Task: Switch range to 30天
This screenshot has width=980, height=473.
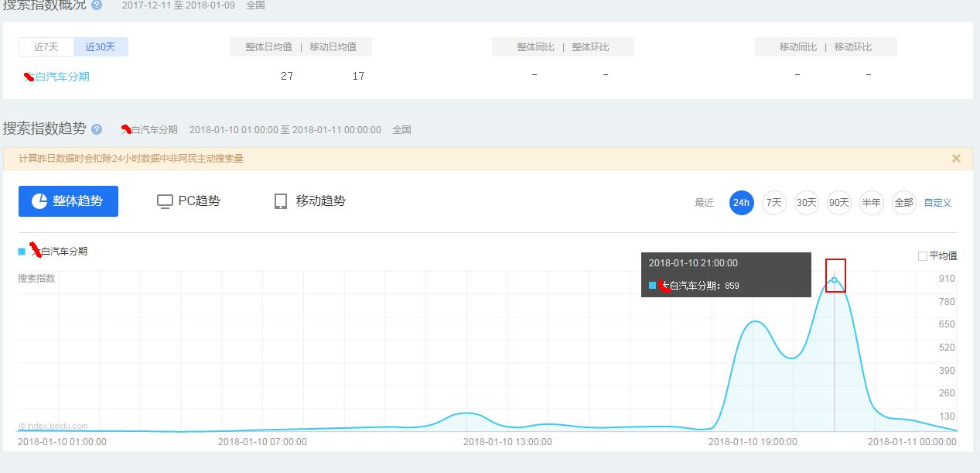Action: click(x=806, y=203)
